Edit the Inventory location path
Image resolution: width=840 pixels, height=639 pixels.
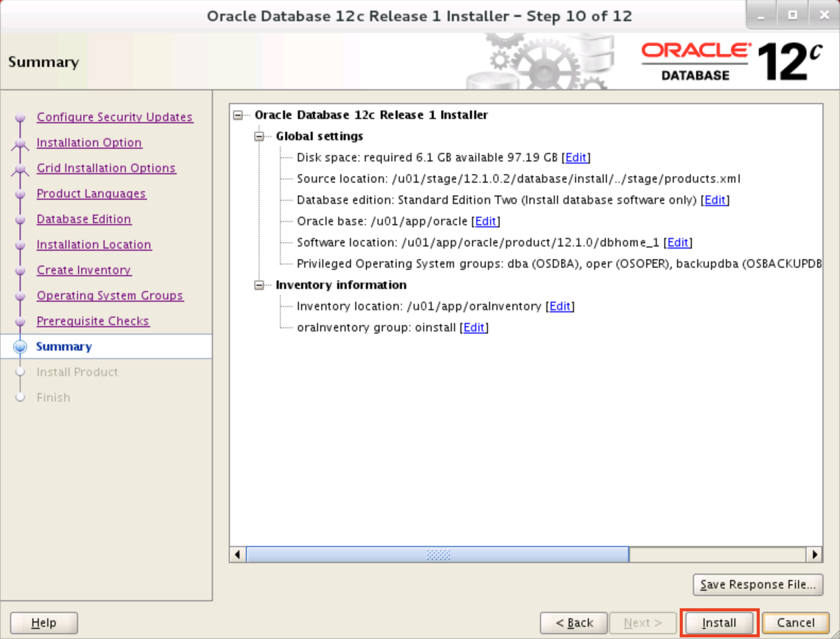[x=560, y=306]
